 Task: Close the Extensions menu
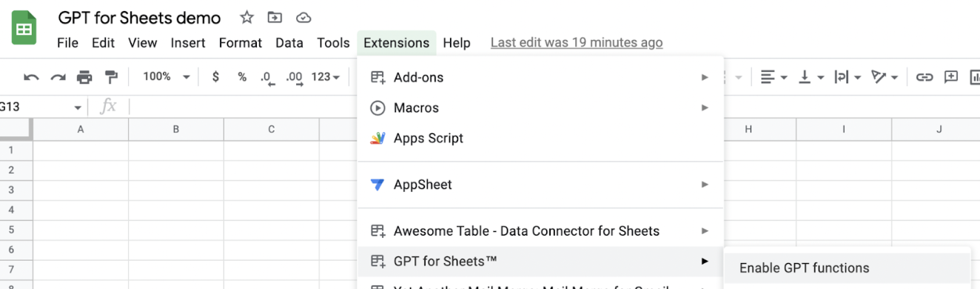tap(396, 43)
